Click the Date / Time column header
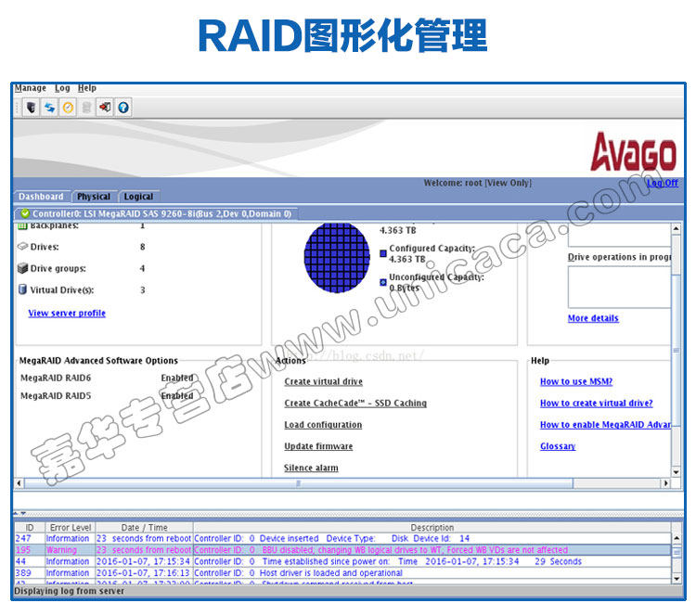 click(144, 527)
